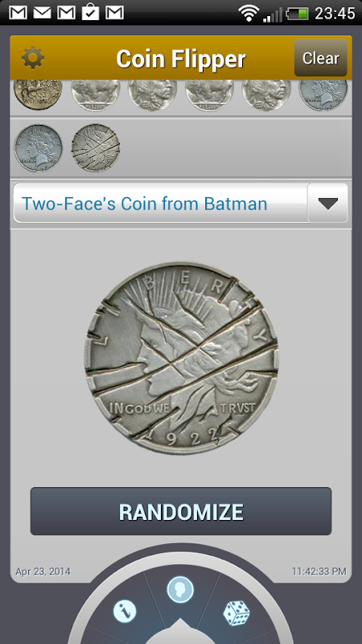Select the coin head icon in wheel menu
This screenshot has width=362, height=644.
pos(180,590)
